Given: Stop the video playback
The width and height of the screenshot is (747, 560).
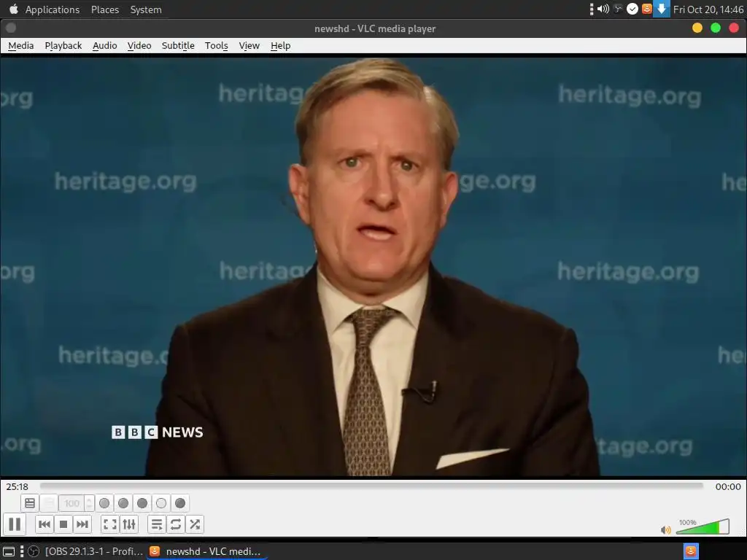Looking at the screenshot, I should pyautogui.click(x=63, y=524).
